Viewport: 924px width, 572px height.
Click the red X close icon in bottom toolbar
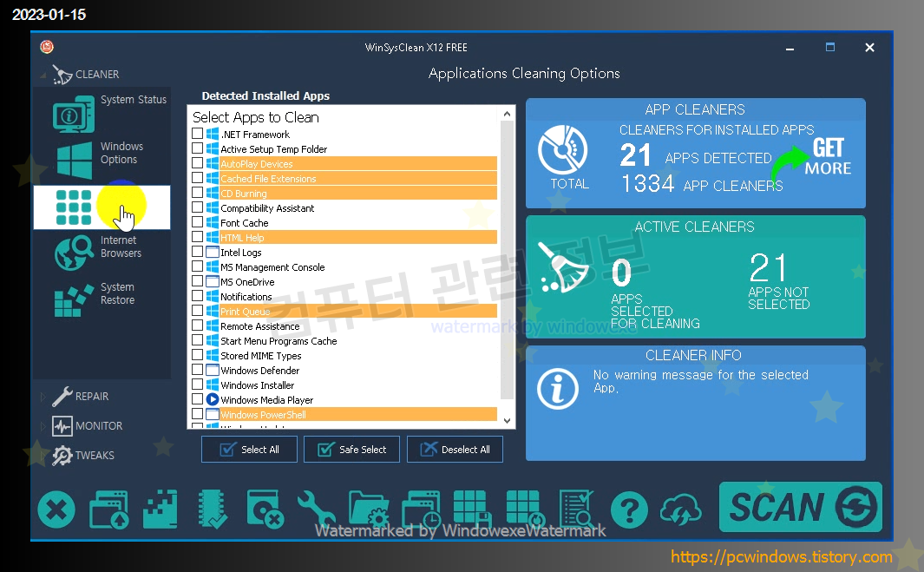(56, 510)
